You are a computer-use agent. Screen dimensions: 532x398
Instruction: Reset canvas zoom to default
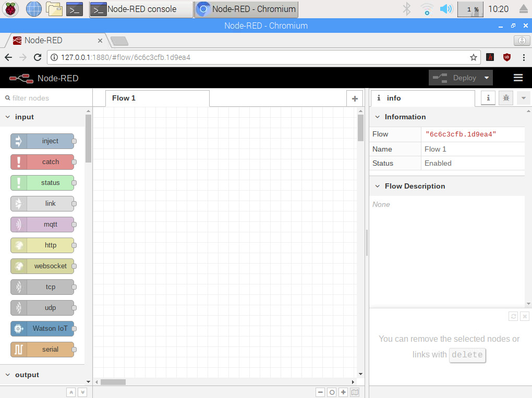coord(332,392)
